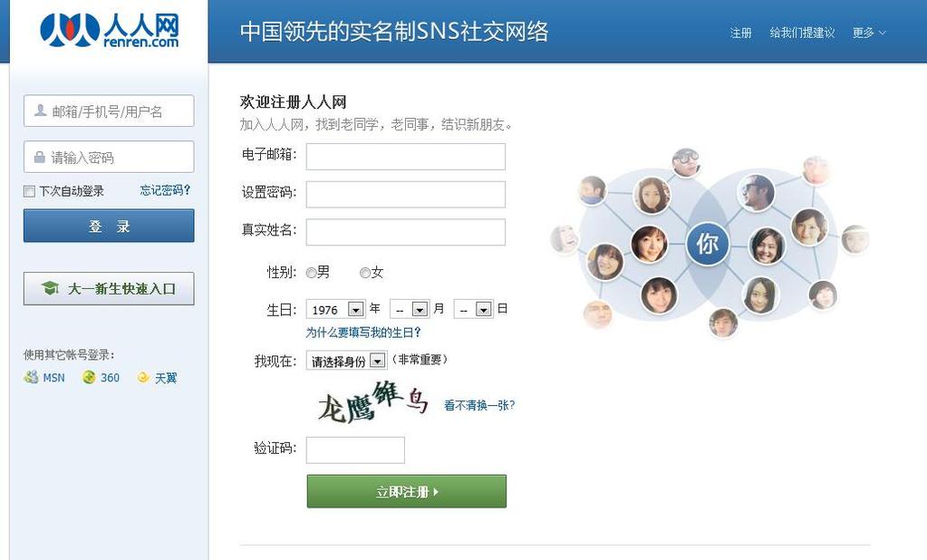Viewport: 927px width, 560px height.
Task: Click 注册 in the top navigation
Action: (x=740, y=34)
